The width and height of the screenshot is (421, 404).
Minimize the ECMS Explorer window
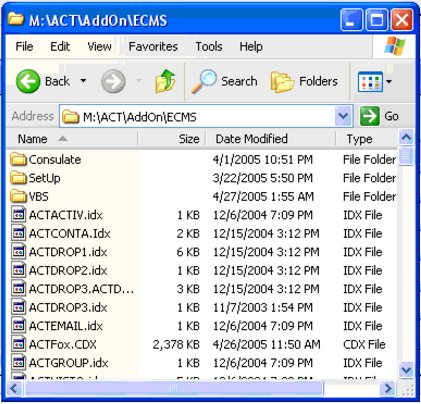tap(351, 20)
